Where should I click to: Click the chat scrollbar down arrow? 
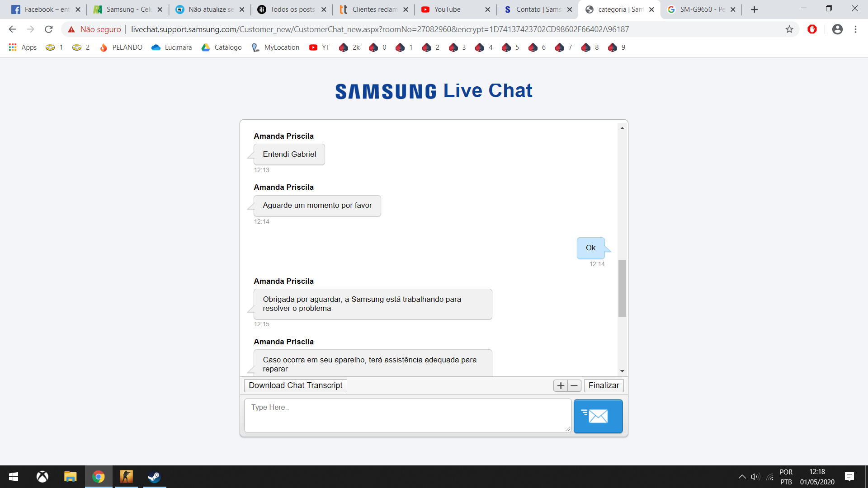click(623, 371)
